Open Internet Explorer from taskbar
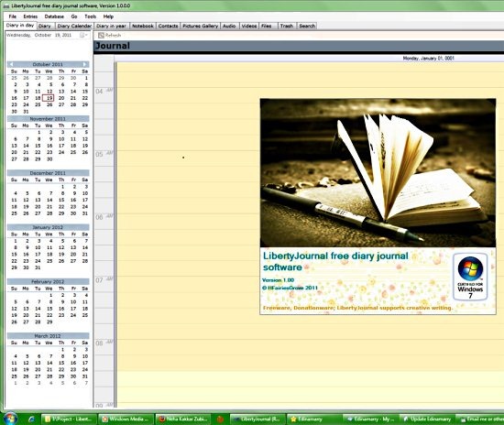Screen dimensions: 504x425 [x=31, y=420]
